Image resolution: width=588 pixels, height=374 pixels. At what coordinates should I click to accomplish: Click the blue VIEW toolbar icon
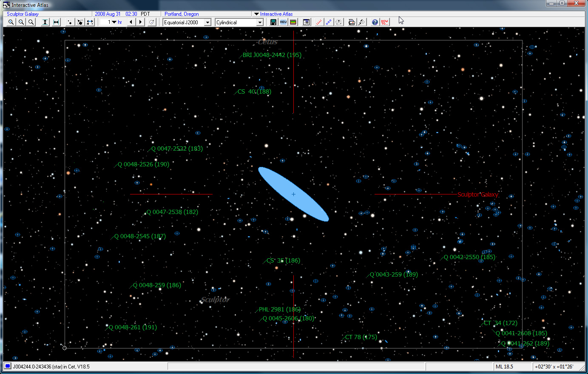point(283,22)
